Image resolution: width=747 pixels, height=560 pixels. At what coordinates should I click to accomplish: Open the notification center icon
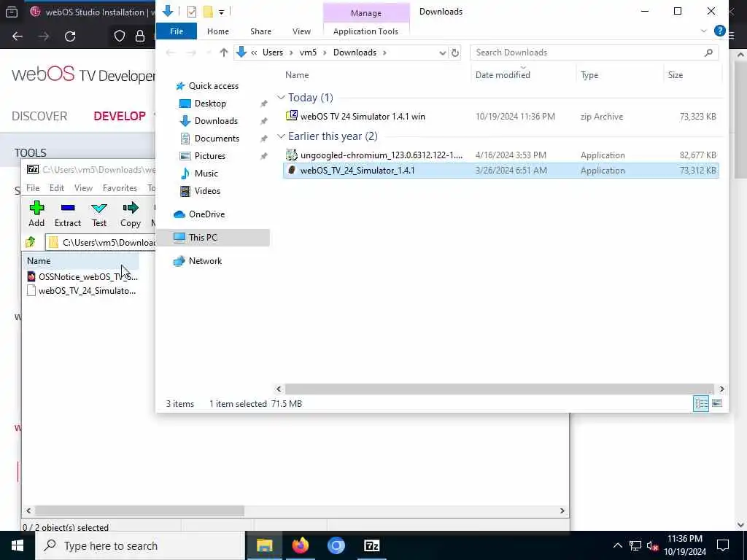tap(723, 545)
